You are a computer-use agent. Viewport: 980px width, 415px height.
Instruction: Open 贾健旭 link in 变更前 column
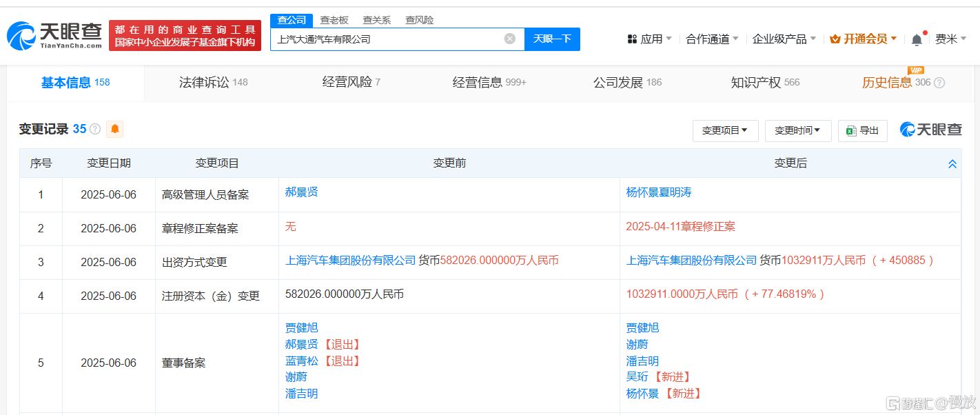[x=301, y=328]
